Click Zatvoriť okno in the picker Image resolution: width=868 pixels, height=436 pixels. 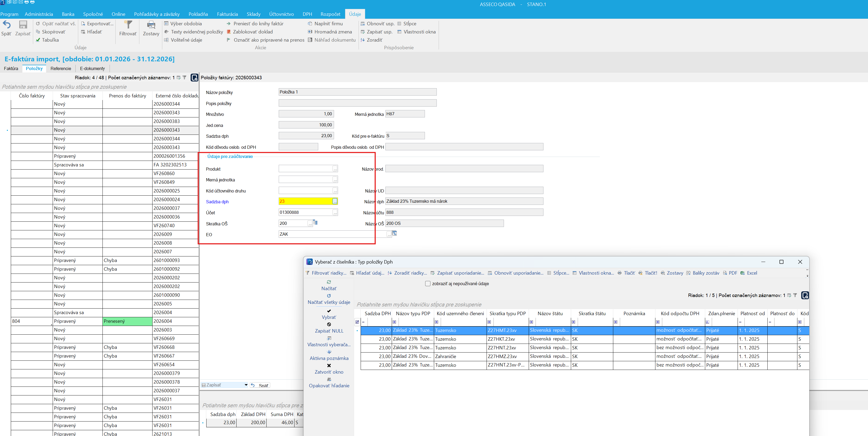[x=329, y=369]
